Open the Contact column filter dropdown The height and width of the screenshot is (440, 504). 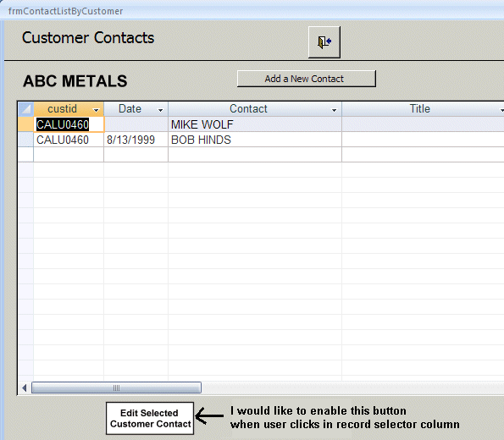click(x=335, y=110)
